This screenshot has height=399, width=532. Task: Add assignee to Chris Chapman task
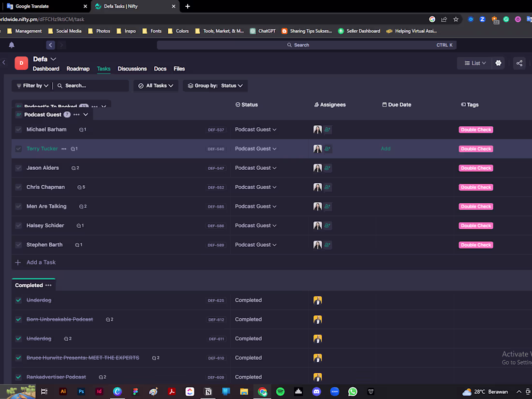click(x=327, y=187)
